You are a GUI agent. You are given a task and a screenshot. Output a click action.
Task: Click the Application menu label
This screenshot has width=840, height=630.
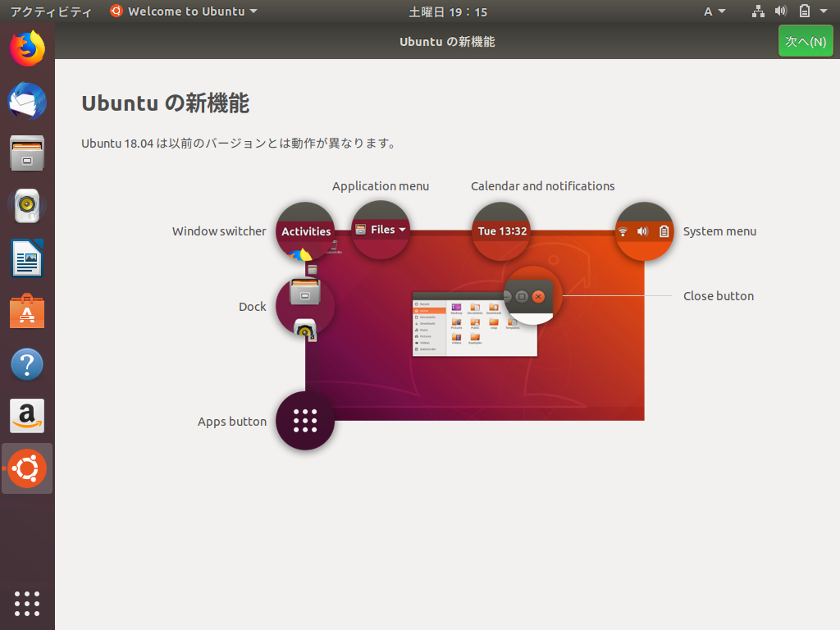click(381, 186)
